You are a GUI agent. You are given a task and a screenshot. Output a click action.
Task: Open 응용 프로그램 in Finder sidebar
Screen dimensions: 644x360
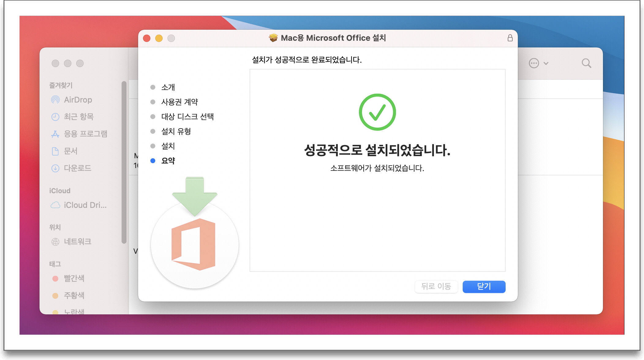tap(85, 134)
